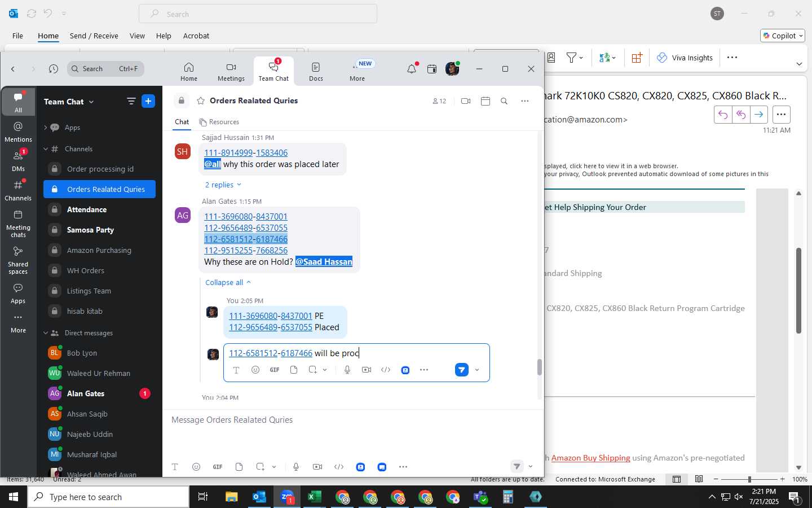Open Mentions in the sidebar
The width and height of the screenshot is (812, 508).
pyautogui.click(x=18, y=132)
